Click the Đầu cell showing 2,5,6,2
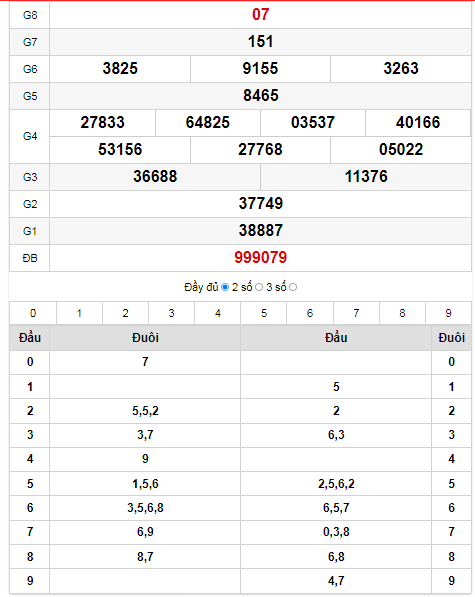 (x=336, y=484)
